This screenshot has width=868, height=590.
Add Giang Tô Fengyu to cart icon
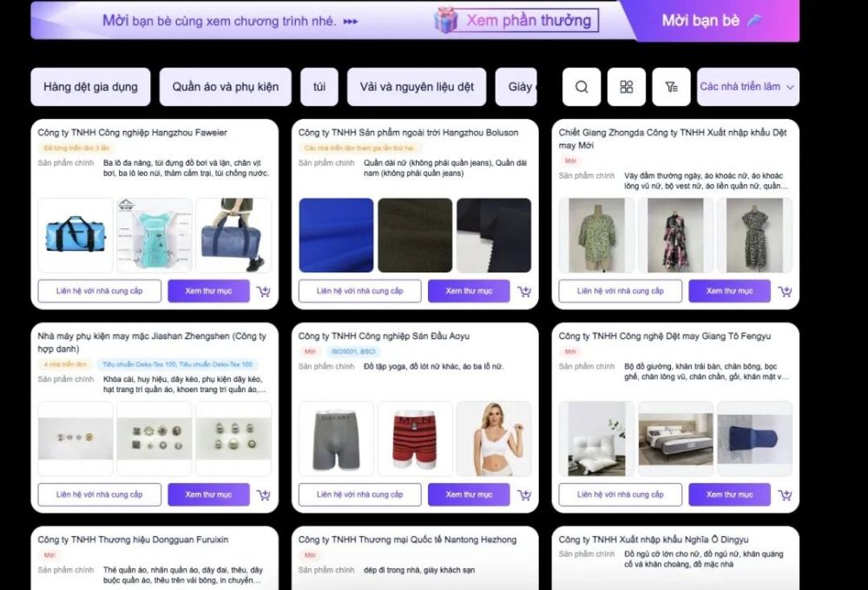click(785, 495)
